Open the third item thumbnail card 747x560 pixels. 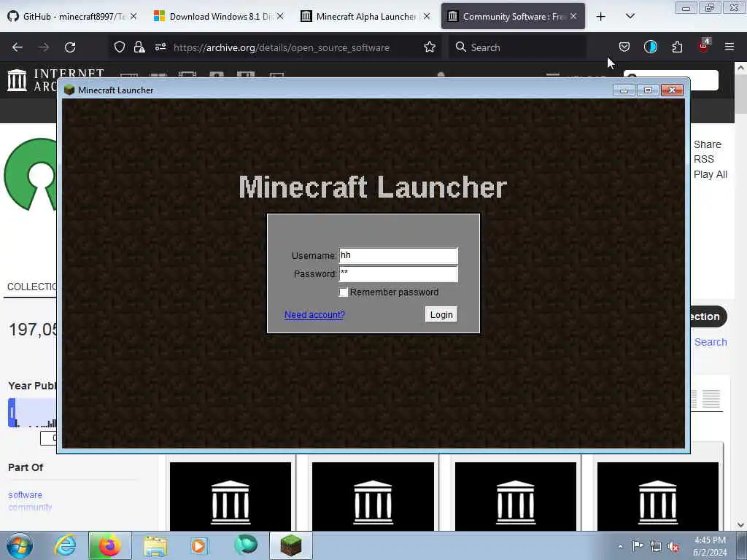click(516, 496)
